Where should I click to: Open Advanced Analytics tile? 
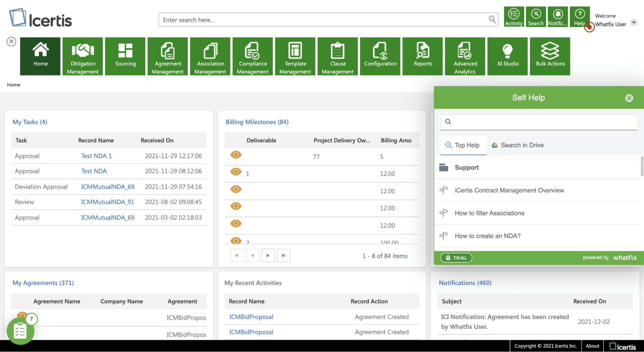pos(465,56)
